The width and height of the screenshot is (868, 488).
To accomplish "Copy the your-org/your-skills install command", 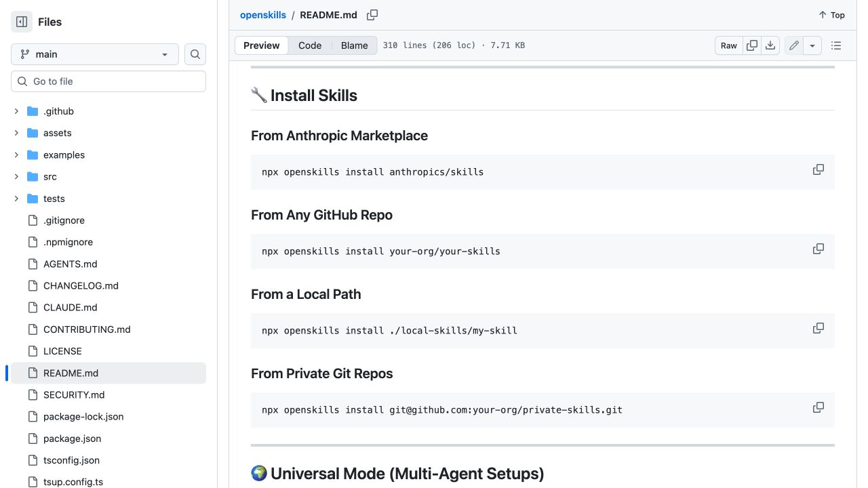I will (818, 249).
